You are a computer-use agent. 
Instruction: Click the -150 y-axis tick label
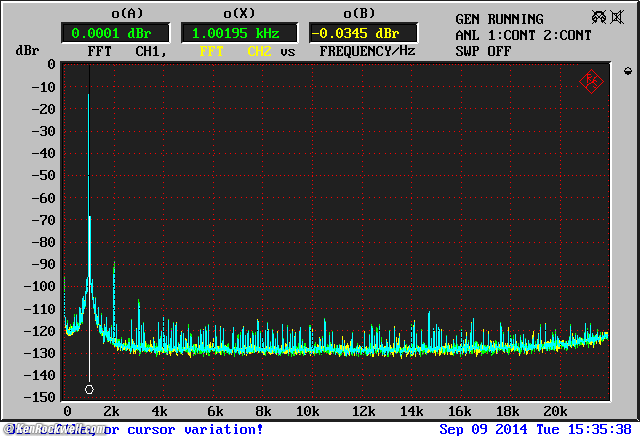40,397
